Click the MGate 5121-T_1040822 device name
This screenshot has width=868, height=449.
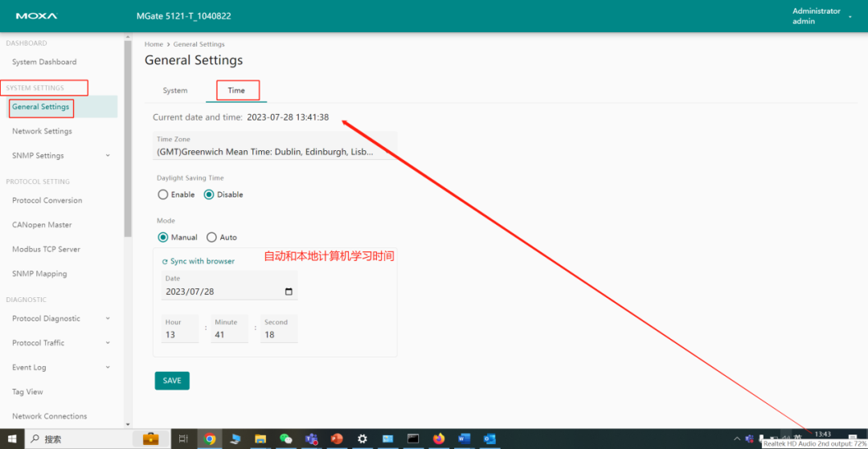(x=184, y=16)
